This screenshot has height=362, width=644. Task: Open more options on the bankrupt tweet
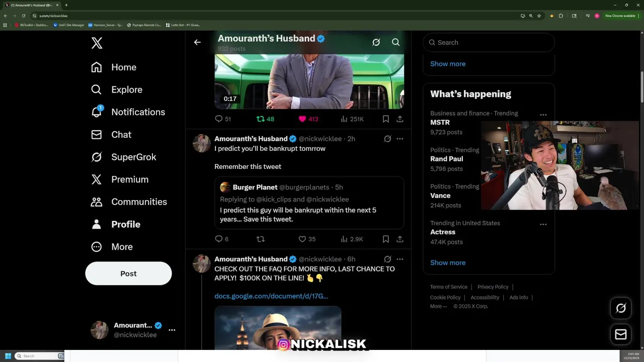click(399, 139)
